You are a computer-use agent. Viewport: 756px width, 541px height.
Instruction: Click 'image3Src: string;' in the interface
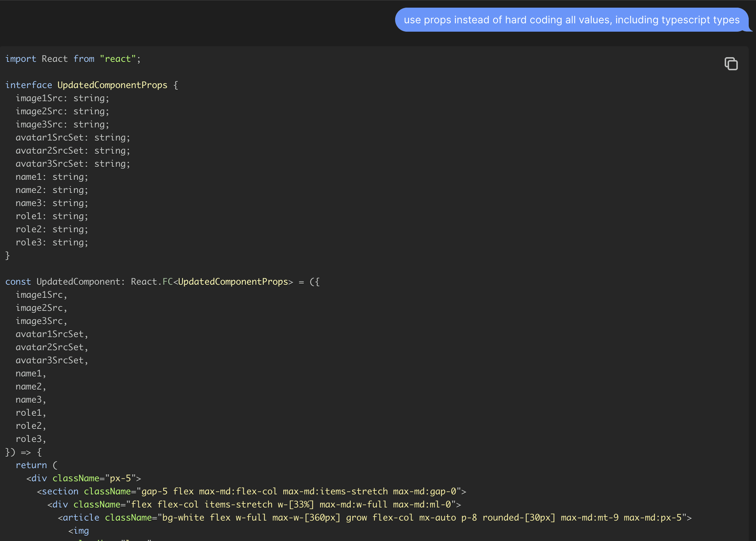[x=62, y=125]
